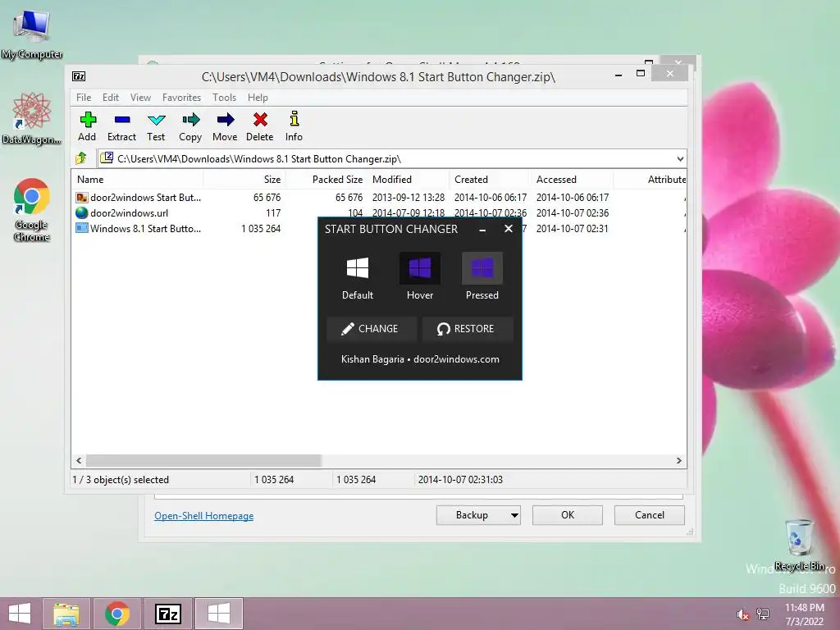
Task: Select the Pressed start button image
Action: [482, 268]
